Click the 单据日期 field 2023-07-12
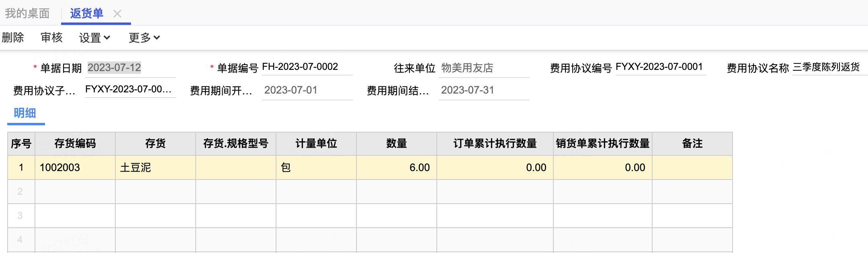Image resolution: width=868 pixels, height=253 pixels. [x=131, y=68]
